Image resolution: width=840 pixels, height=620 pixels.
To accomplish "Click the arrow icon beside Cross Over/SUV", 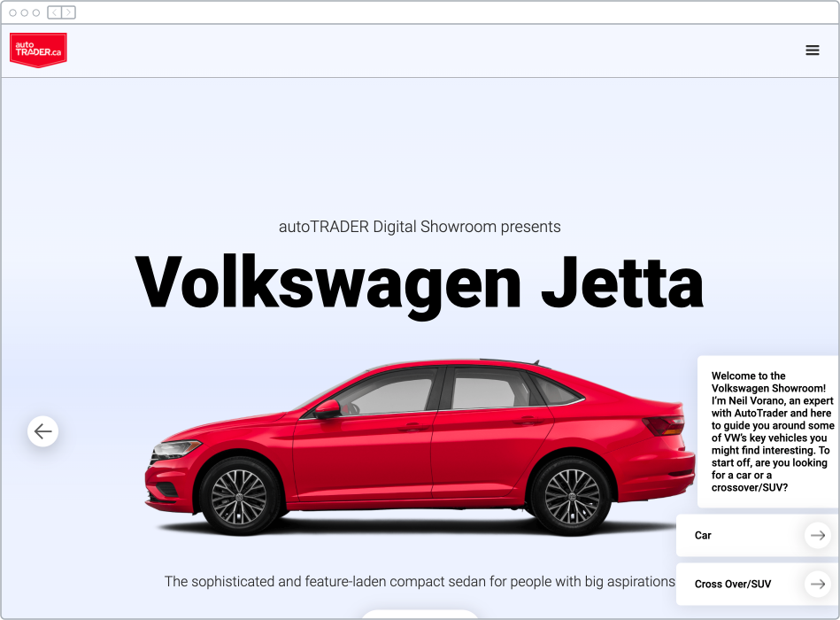I will tap(818, 584).
